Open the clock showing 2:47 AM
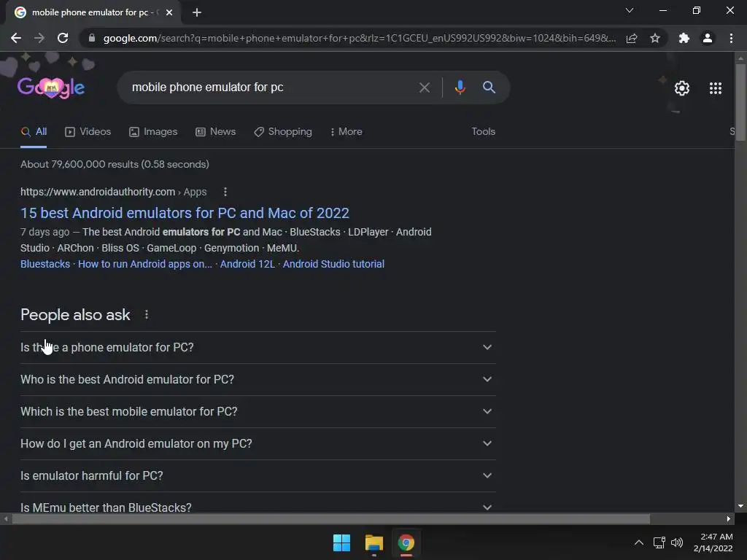This screenshot has height=560, width=747. (713, 542)
